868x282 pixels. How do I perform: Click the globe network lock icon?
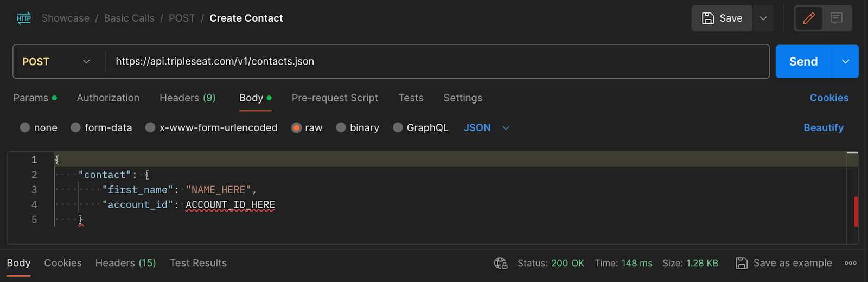click(501, 263)
